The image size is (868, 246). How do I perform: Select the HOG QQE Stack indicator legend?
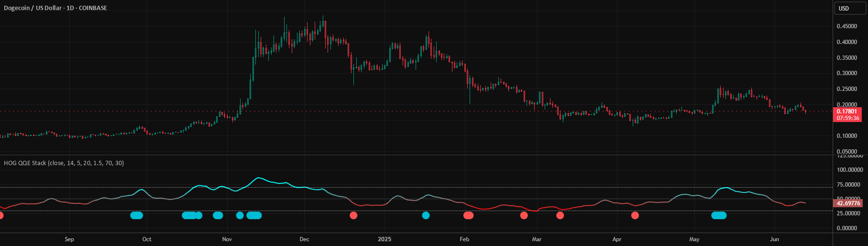(x=64, y=163)
